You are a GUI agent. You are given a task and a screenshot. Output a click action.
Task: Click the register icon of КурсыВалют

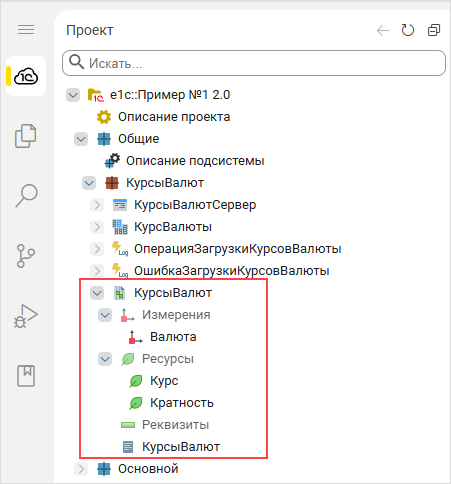tap(119, 293)
